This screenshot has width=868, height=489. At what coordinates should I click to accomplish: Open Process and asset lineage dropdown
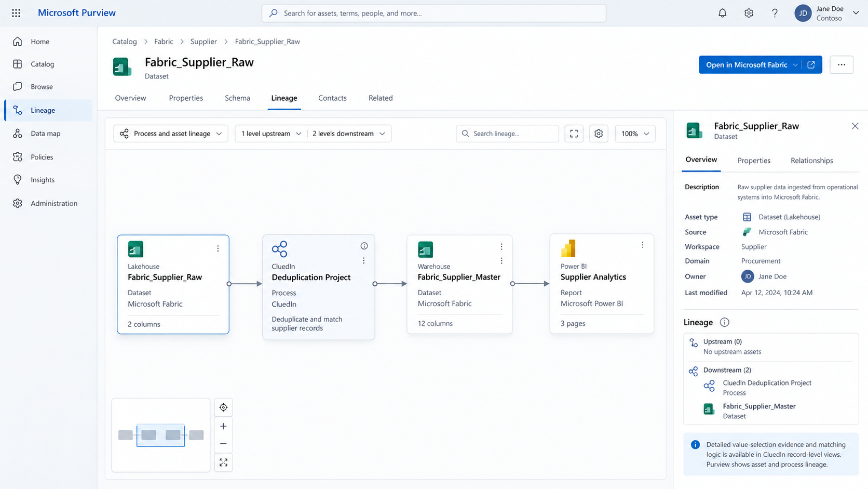click(x=171, y=134)
